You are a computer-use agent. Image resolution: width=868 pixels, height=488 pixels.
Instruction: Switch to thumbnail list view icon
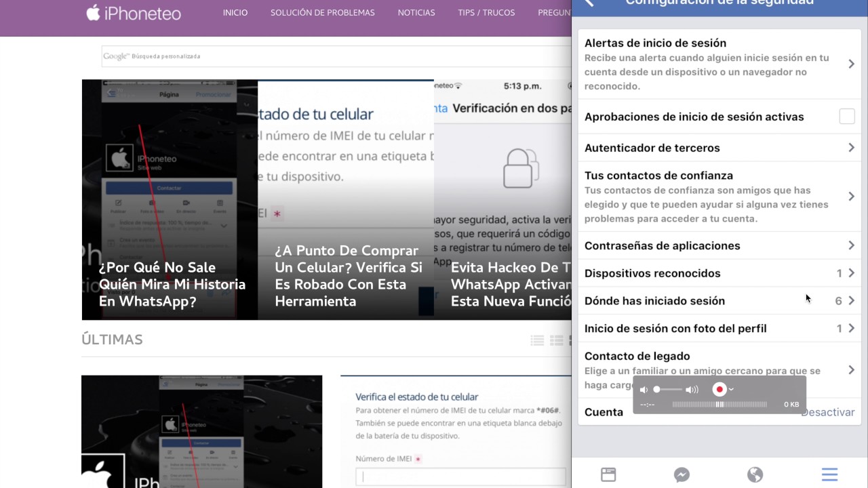[557, 340]
